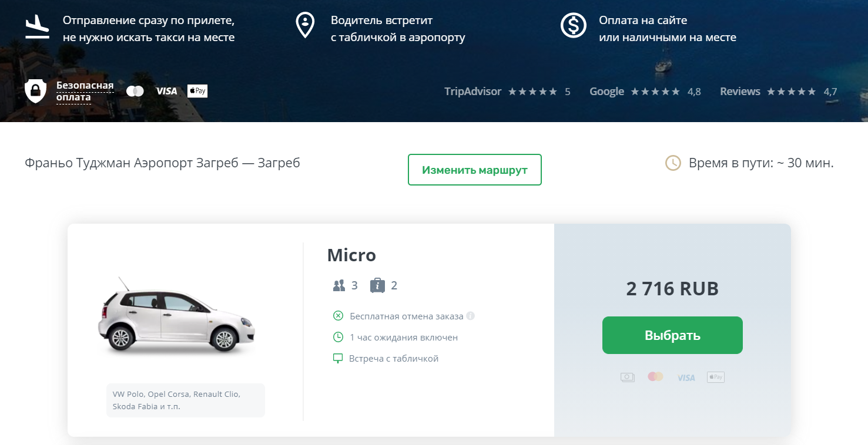The height and width of the screenshot is (445, 868).
Task: Click the luggage capacity suitcase icon
Action: [377, 286]
